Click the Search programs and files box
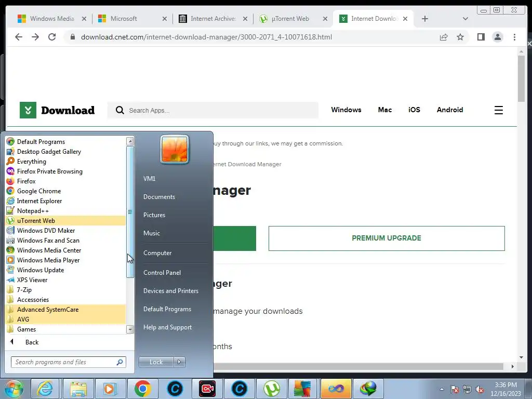The height and width of the screenshot is (399, 532). click(68, 362)
